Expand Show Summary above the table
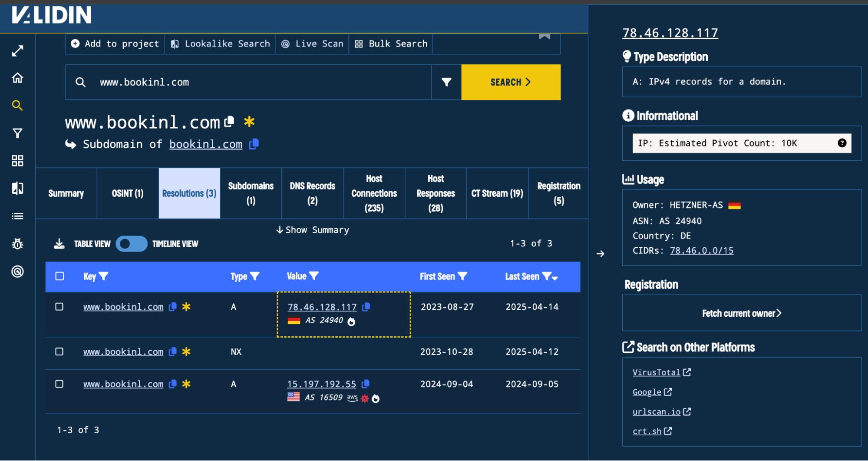 (312, 230)
